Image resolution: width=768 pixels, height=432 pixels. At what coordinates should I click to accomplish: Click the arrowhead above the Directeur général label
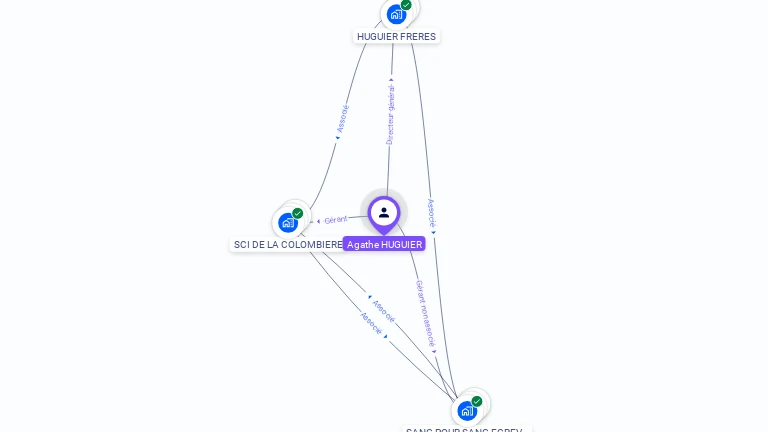point(391,79)
